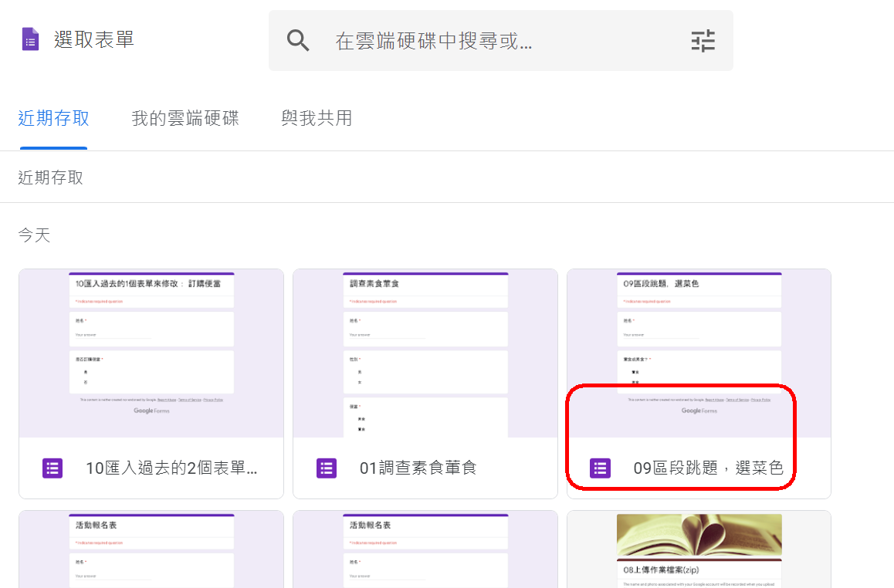
Task: Select the 09區段跳題 form preview thumbnail
Action: tap(699, 340)
